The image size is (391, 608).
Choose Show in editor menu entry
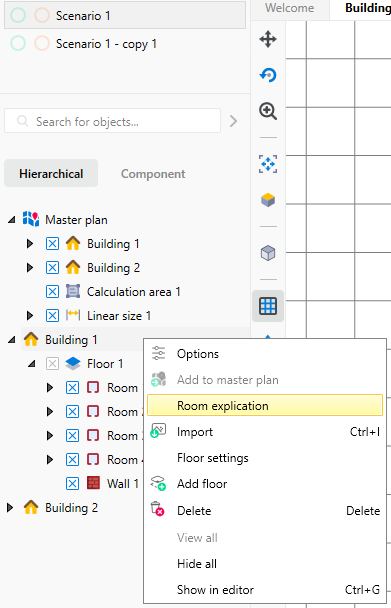pyautogui.click(x=265, y=590)
